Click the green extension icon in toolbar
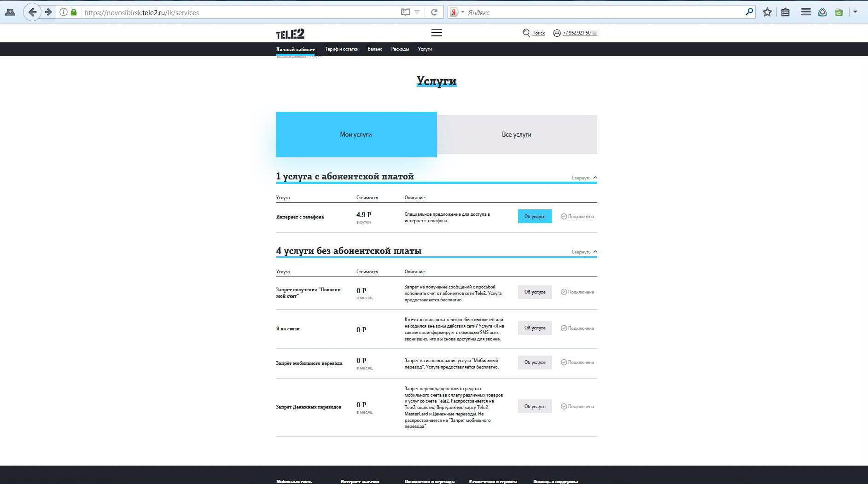Image resolution: width=868 pixels, height=484 pixels. coord(839,12)
